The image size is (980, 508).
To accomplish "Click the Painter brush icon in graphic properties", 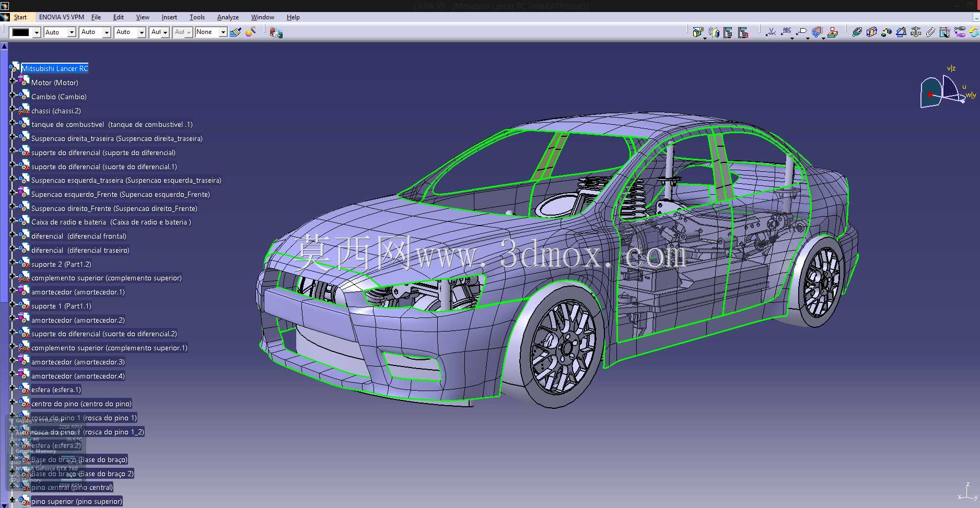I will coord(236,32).
